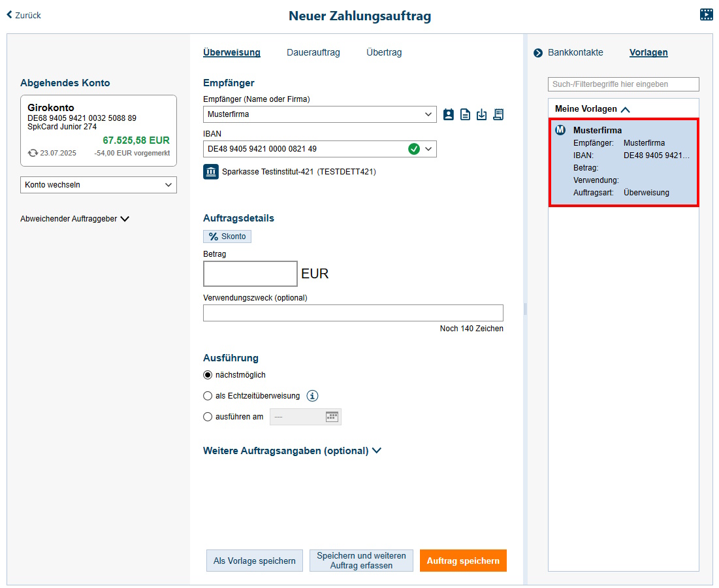Viewport: 719px width, 588px height.
Task: Click the info icon next to Echtzeitüberweisung
Action: tap(312, 396)
